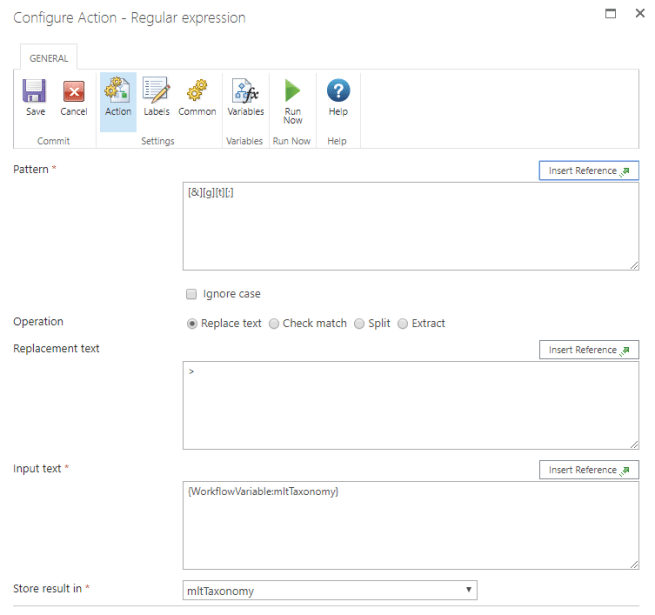Click the Pattern box resize handle
Screen dimensions: 655x615
point(634,266)
